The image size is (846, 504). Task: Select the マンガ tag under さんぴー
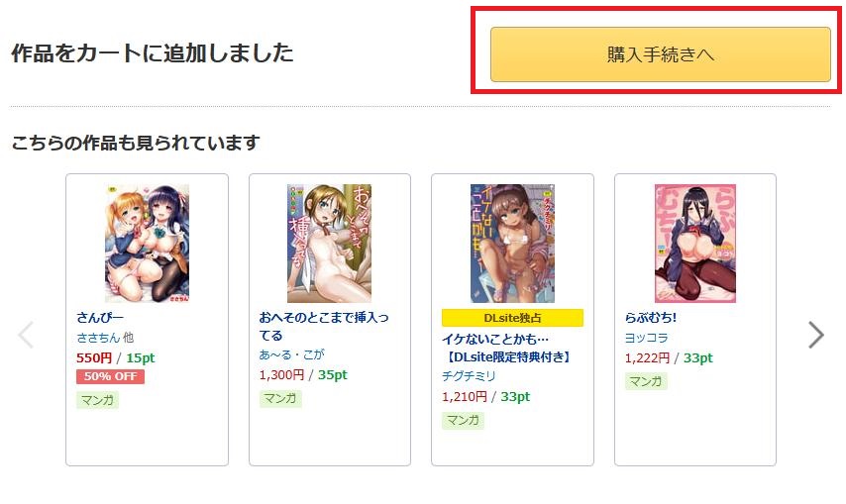(97, 400)
